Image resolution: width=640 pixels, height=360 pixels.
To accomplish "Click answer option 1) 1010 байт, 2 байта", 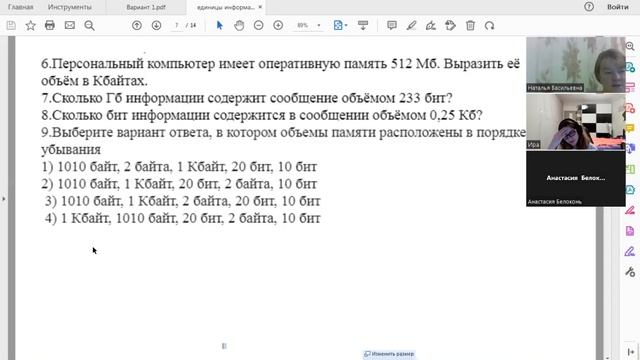I will (179, 167).
